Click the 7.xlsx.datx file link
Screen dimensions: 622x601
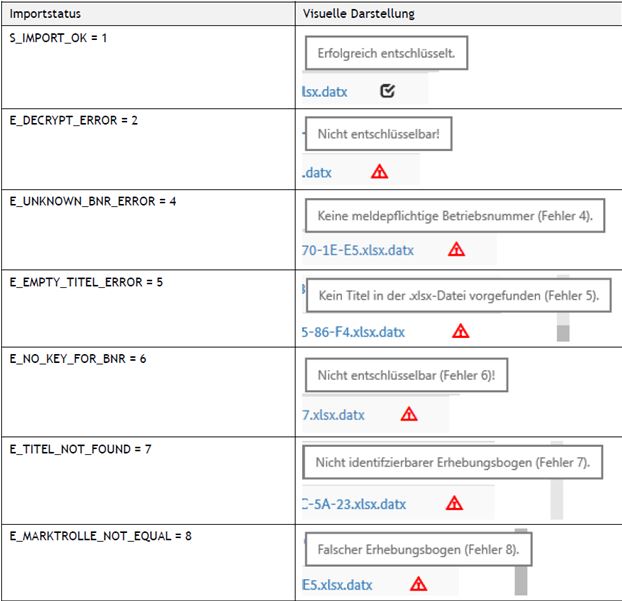(333, 415)
